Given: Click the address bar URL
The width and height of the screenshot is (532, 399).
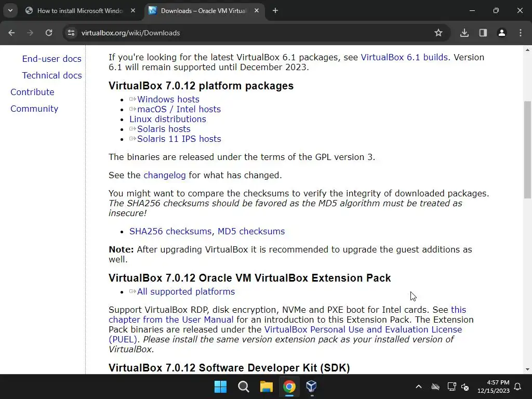Looking at the screenshot, I should coord(130,33).
